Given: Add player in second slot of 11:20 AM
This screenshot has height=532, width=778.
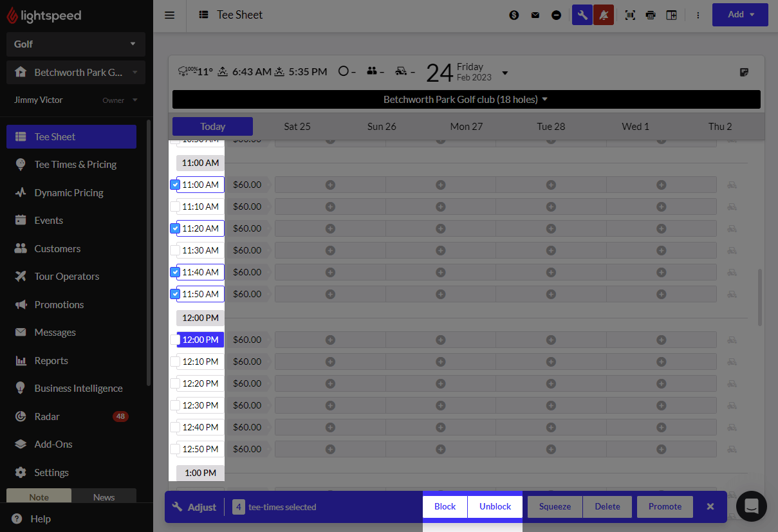Looking at the screenshot, I should click(441, 228).
